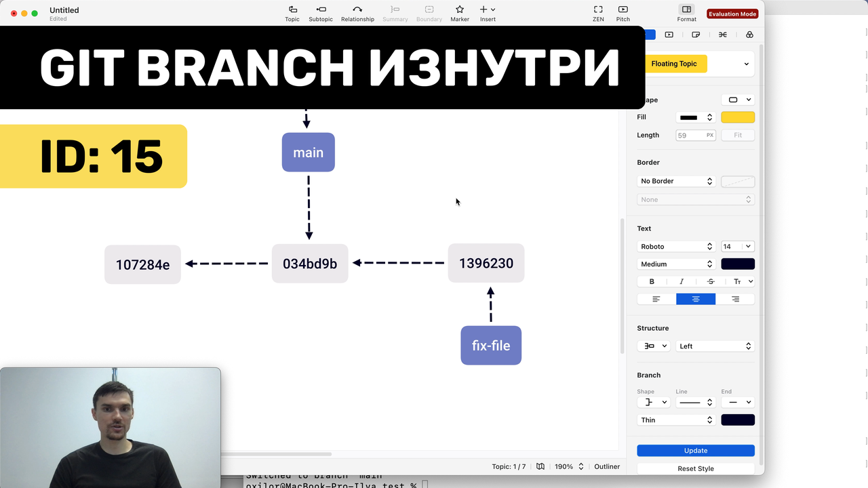This screenshot has height=488, width=868.
Task: Click the Evaluation Mode badge
Action: click(x=732, y=14)
